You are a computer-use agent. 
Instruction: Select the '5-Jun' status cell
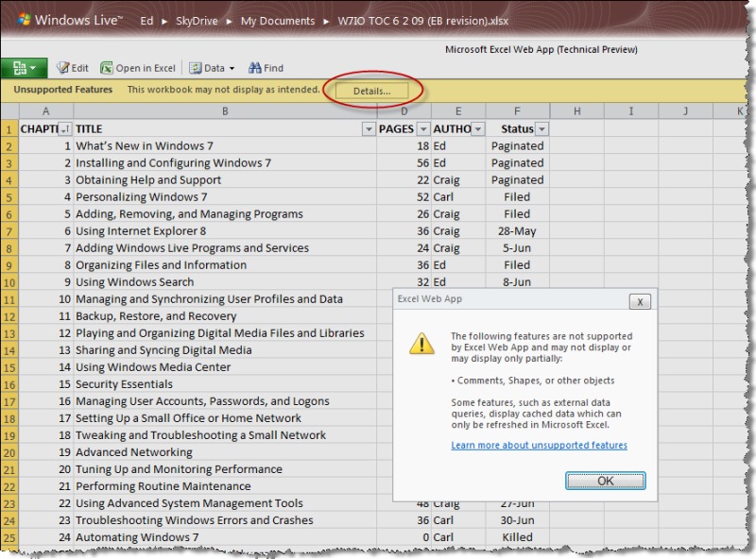click(x=517, y=248)
